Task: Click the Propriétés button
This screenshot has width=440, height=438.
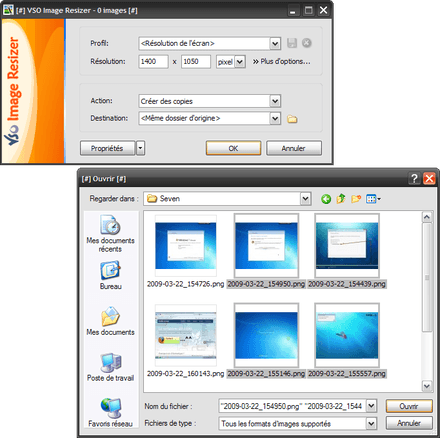Action: click(x=107, y=148)
